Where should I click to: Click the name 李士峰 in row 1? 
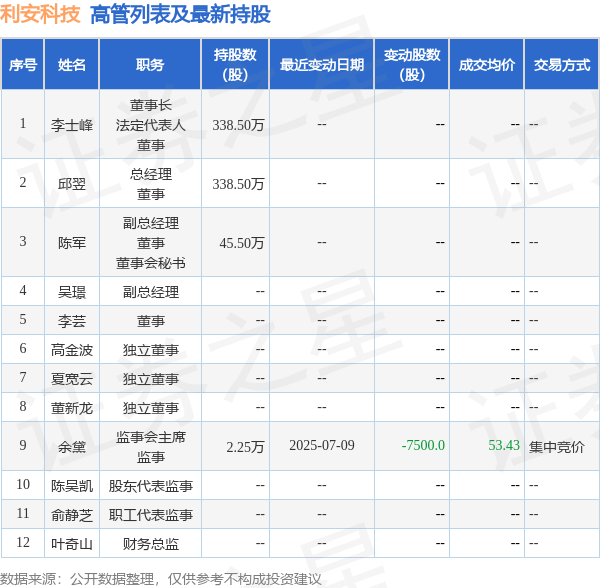72,125
